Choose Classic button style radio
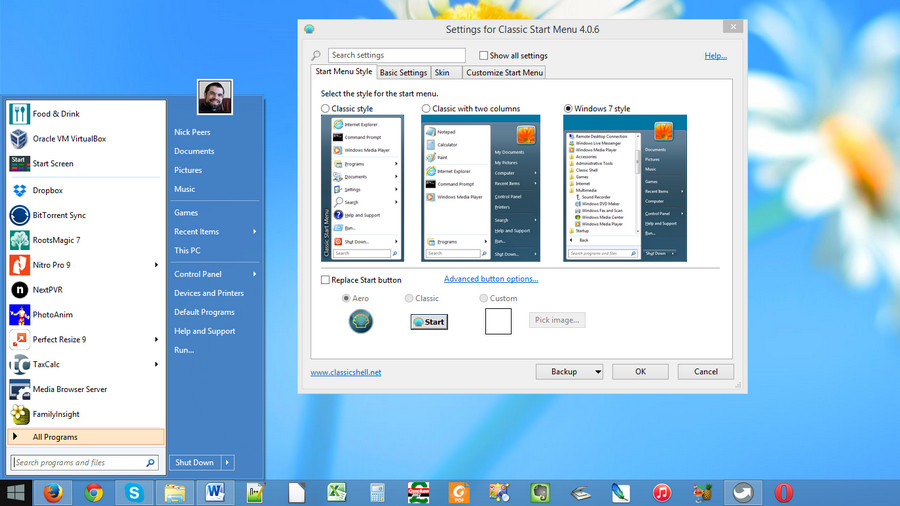The width and height of the screenshot is (900, 506). coord(409,298)
